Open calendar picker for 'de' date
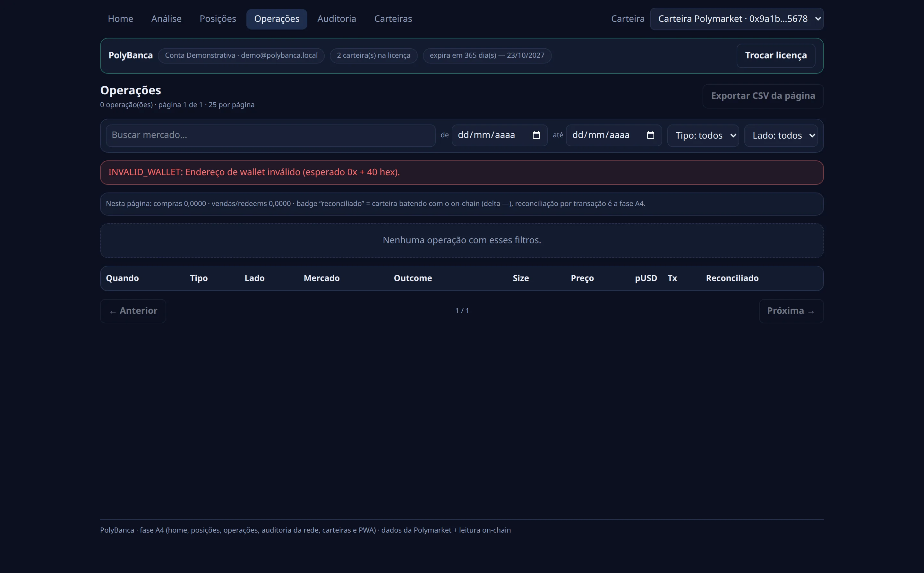 tap(536, 135)
